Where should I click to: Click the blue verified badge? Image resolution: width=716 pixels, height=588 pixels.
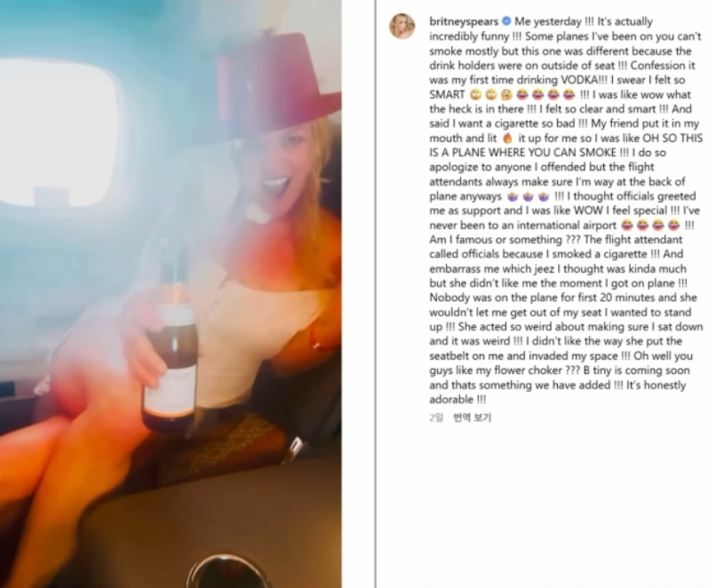click(x=506, y=21)
